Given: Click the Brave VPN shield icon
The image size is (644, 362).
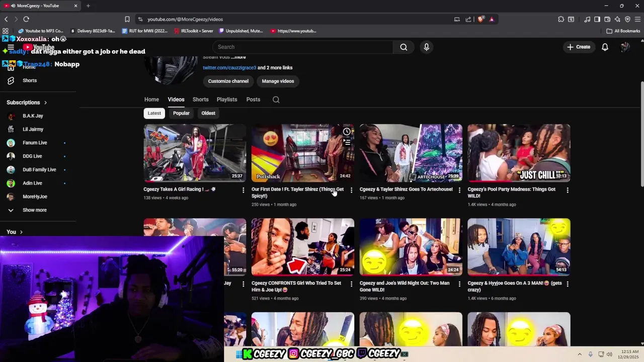Looking at the screenshot, I should coord(627,19).
